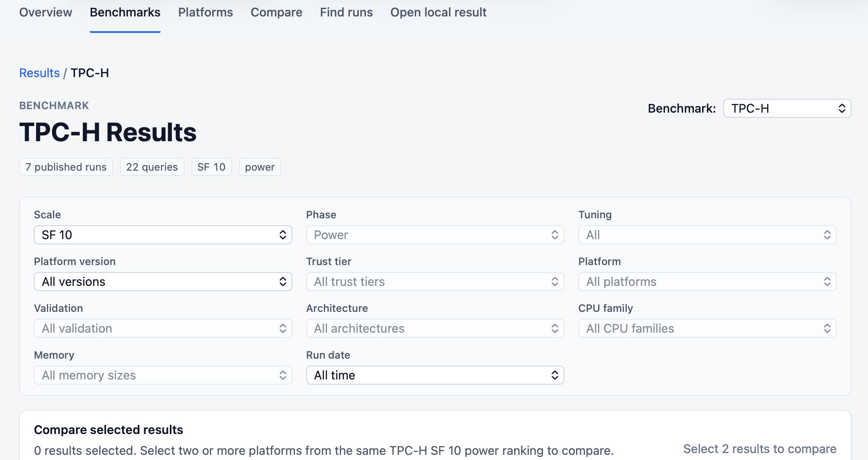Expand the Platform version dropdown
The image size is (868, 460).
pos(163,282)
